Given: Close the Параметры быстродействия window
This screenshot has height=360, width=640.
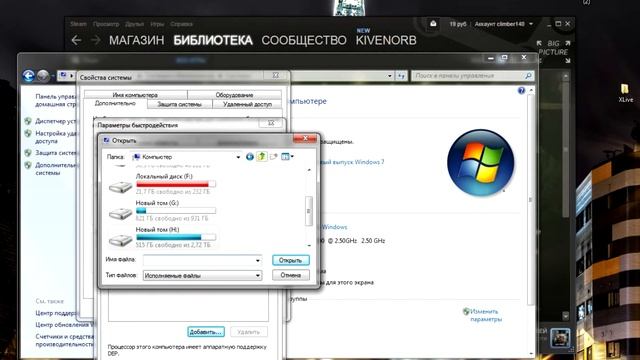Looking at the screenshot, I should pyautogui.click(x=271, y=124).
